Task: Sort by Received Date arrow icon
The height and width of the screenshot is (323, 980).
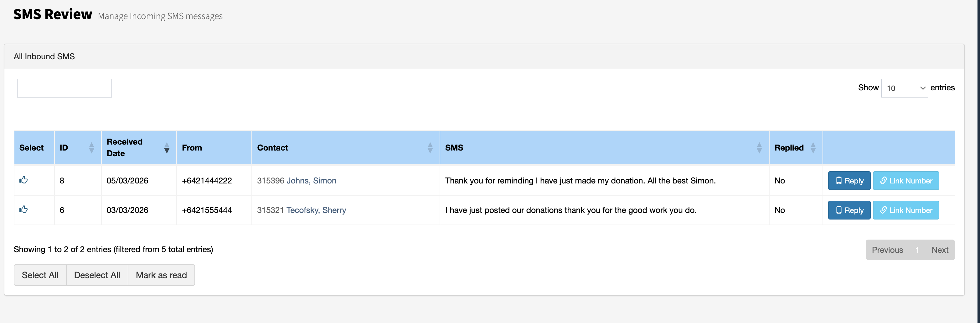Action: [167, 148]
